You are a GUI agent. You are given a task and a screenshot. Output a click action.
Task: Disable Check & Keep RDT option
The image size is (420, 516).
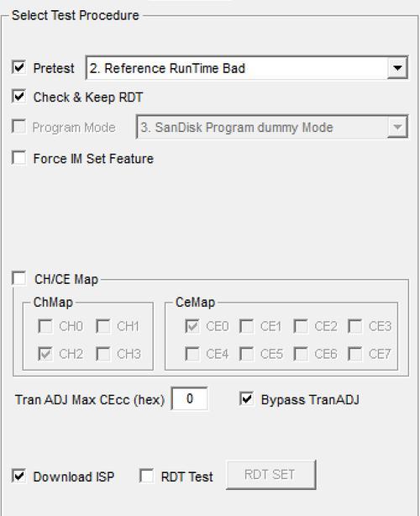click(18, 96)
